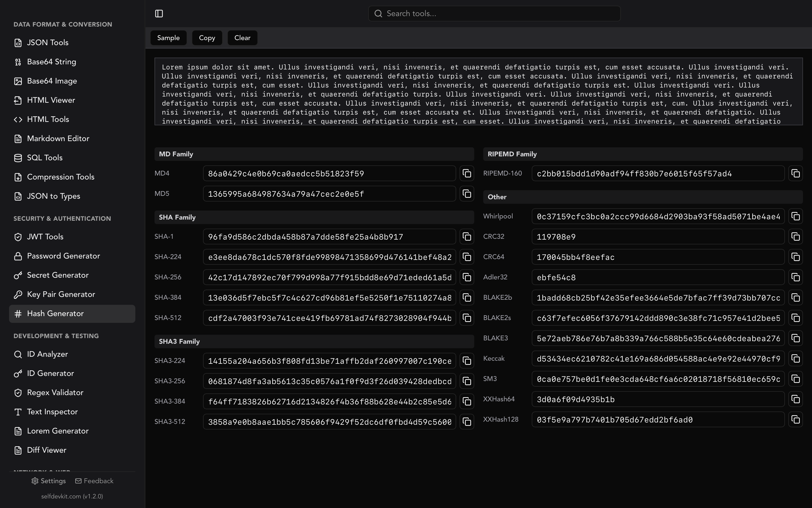The height and width of the screenshot is (508, 812).
Task: Focus the Search tools field
Action: [494, 14]
